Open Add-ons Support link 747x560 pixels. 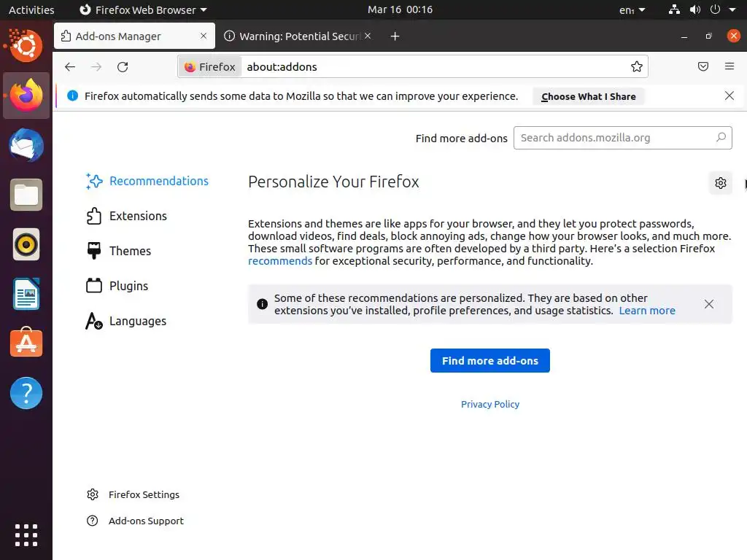[x=135, y=521]
